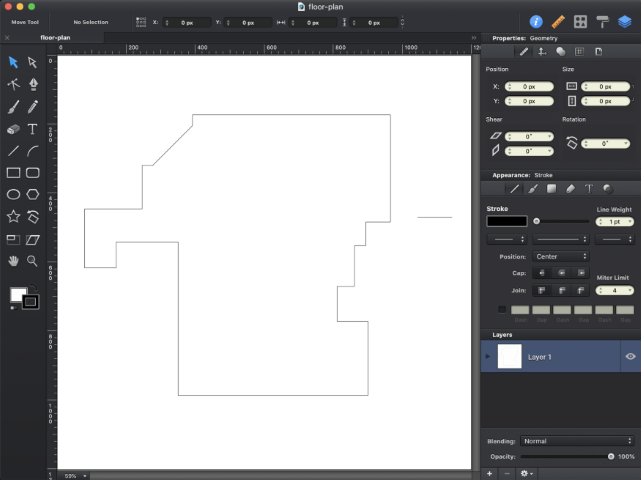Choose the Star shape tool
The image size is (641, 480).
(13, 216)
